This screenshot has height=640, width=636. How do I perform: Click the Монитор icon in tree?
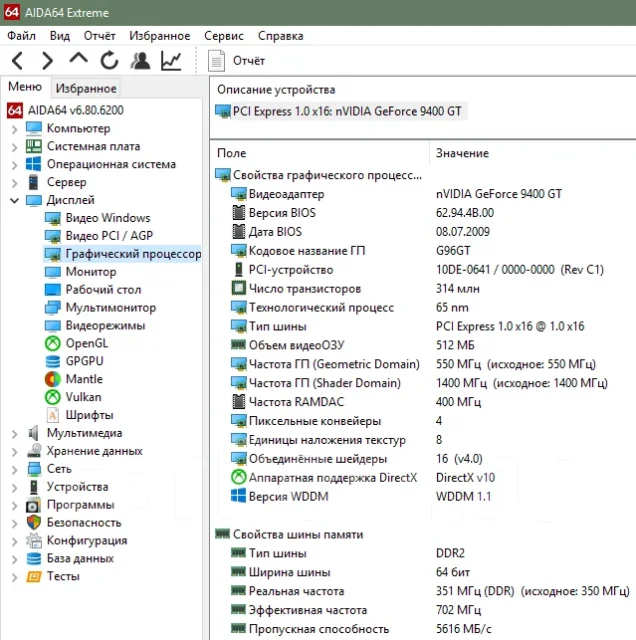point(53,272)
